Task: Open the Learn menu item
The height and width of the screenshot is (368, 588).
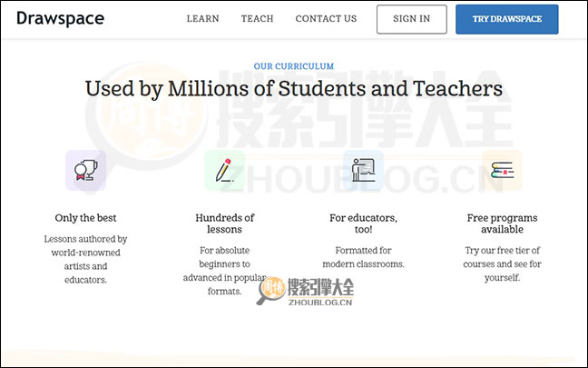Action: coord(203,19)
